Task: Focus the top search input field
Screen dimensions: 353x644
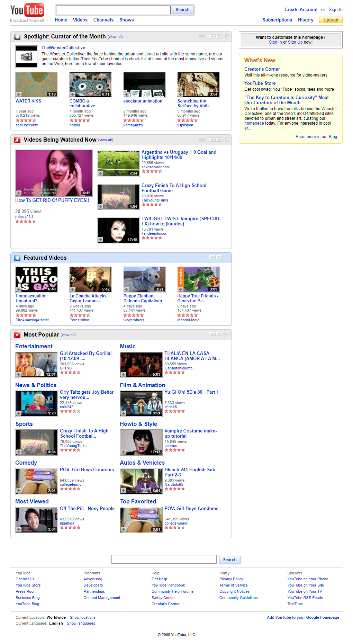Action: (113, 10)
